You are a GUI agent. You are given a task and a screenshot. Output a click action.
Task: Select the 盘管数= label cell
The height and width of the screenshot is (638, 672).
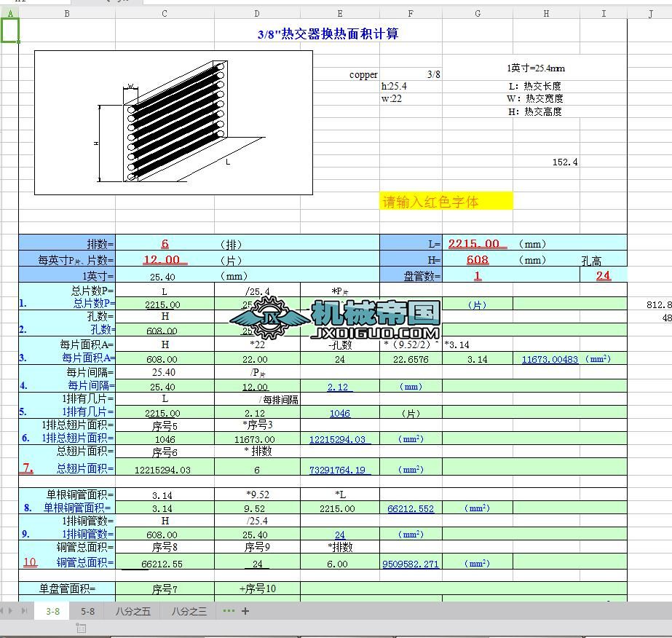pyautogui.click(x=411, y=275)
